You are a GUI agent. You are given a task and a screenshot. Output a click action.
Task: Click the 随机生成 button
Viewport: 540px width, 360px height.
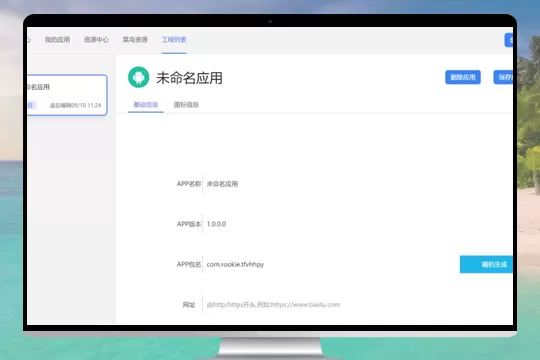[x=486, y=264]
